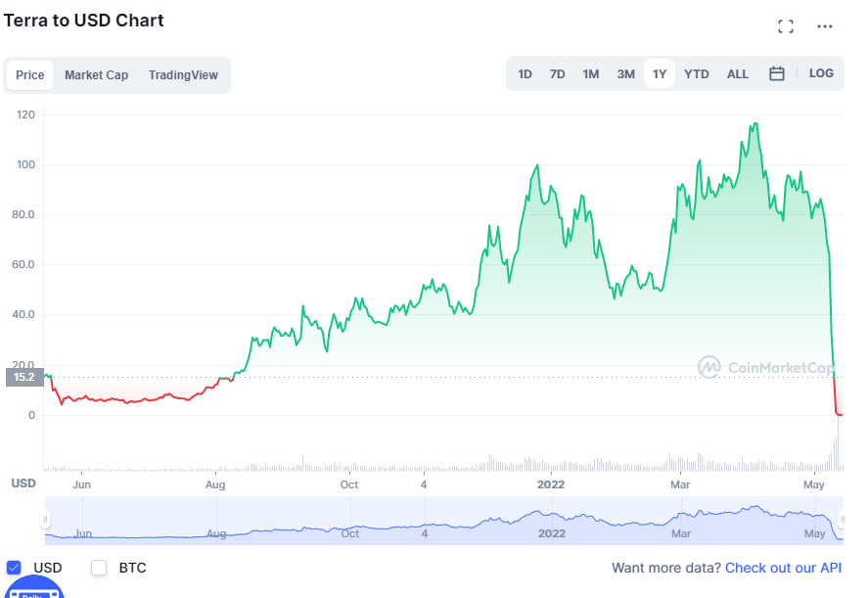The height and width of the screenshot is (598, 868).
Task: Select the 1Y time range
Action: [660, 73]
